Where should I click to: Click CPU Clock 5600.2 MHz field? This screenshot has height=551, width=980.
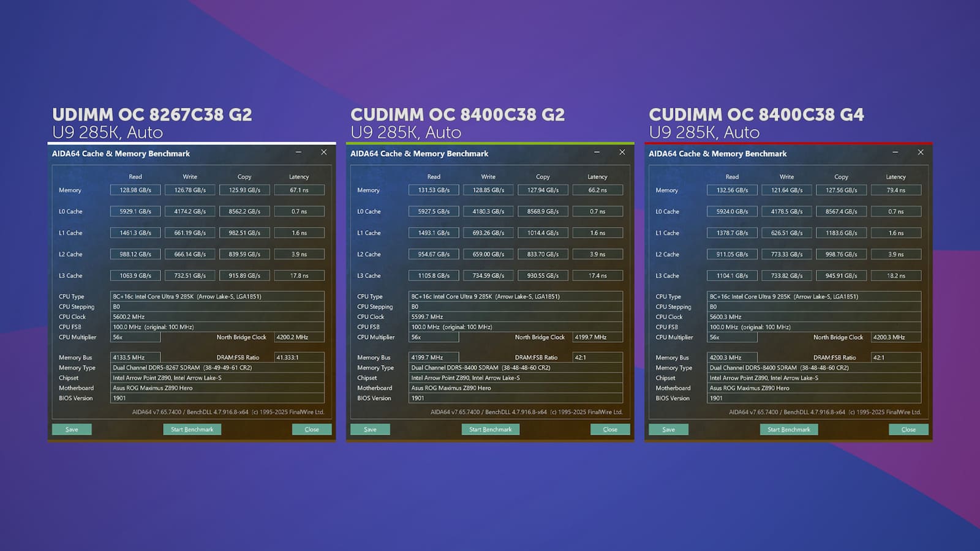pyautogui.click(x=217, y=317)
